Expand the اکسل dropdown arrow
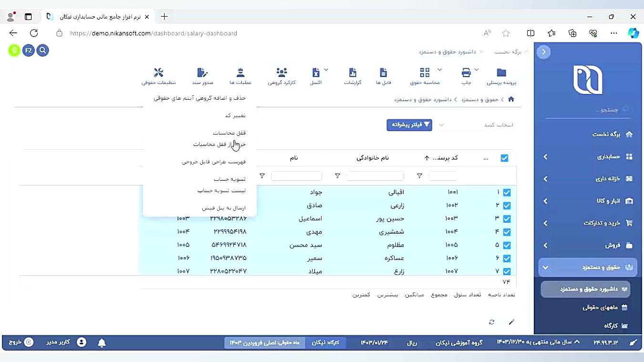Image resolution: width=644 pixels, height=362 pixels. [x=326, y=70]
